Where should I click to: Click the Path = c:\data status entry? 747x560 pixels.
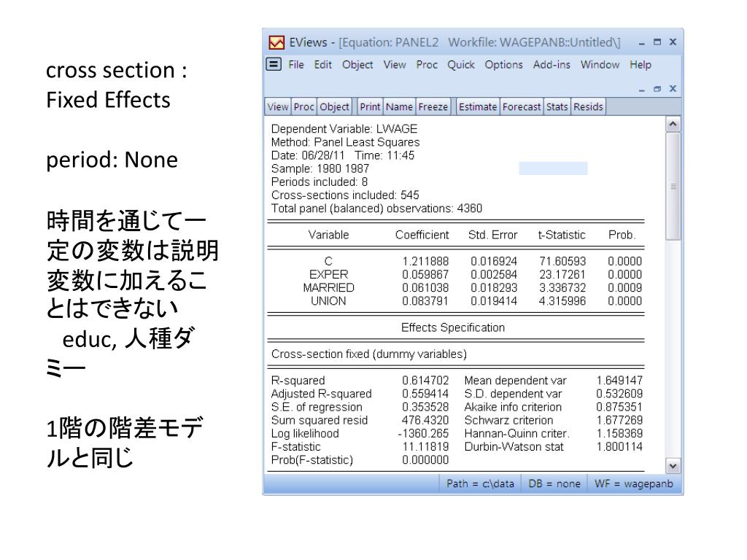pos(480,484)
